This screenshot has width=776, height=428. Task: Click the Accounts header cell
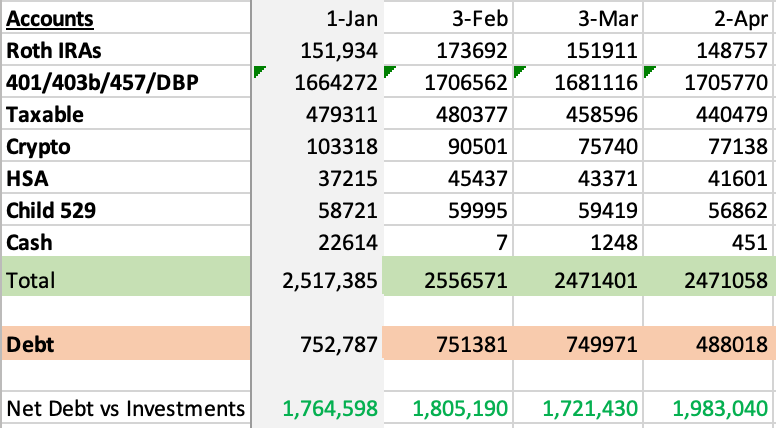tap(50, 19)
